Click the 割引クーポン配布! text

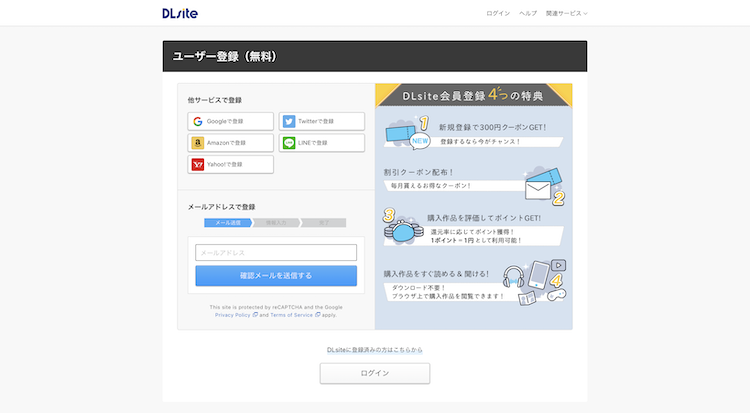419,172
